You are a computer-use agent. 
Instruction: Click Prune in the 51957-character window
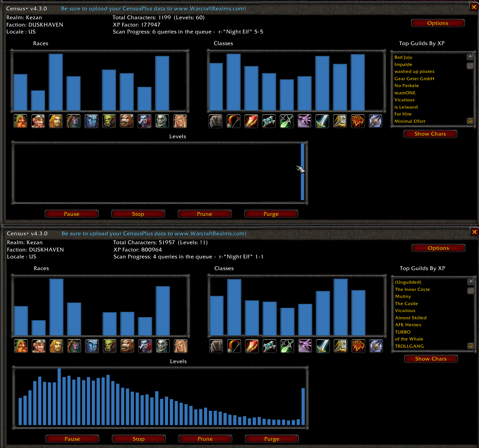pyautogui.click(x=205, y=439)
